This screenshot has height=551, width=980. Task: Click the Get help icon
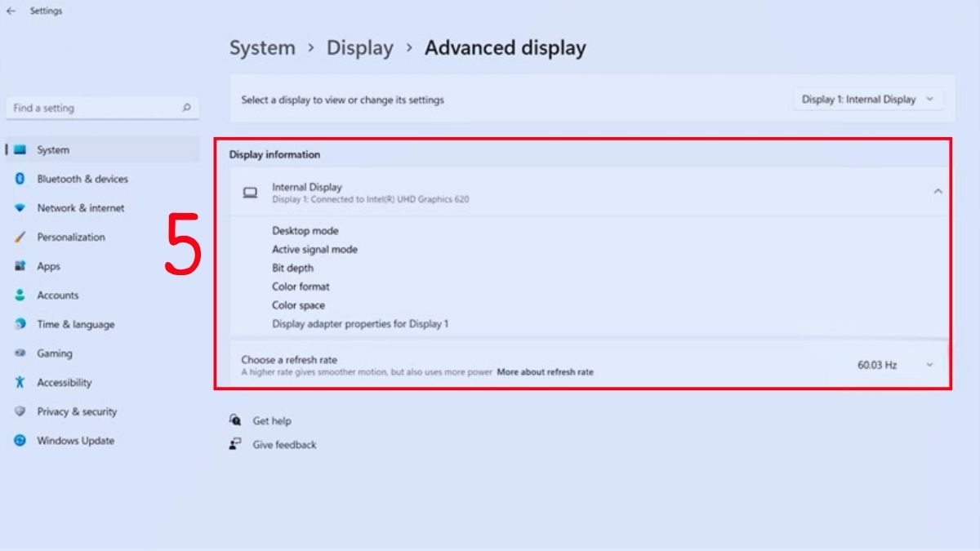(x=234, y=420)
